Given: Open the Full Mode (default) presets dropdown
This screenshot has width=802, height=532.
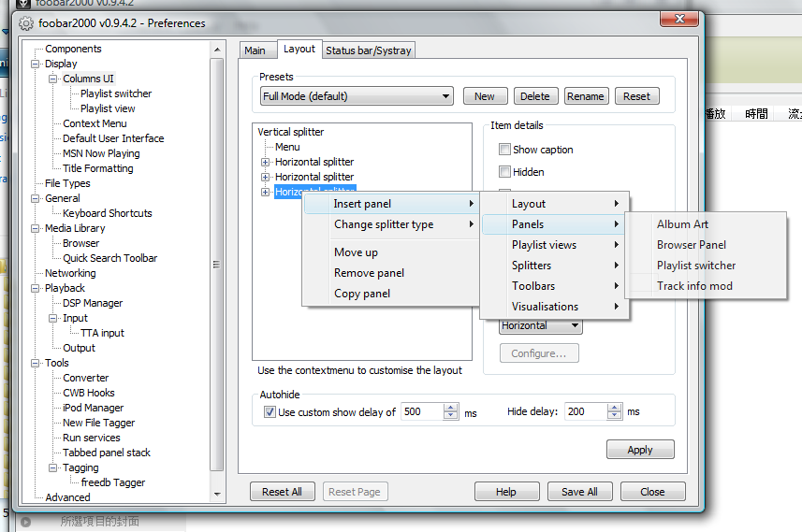Looking at the screenshot, I should (x=357, y=96).
